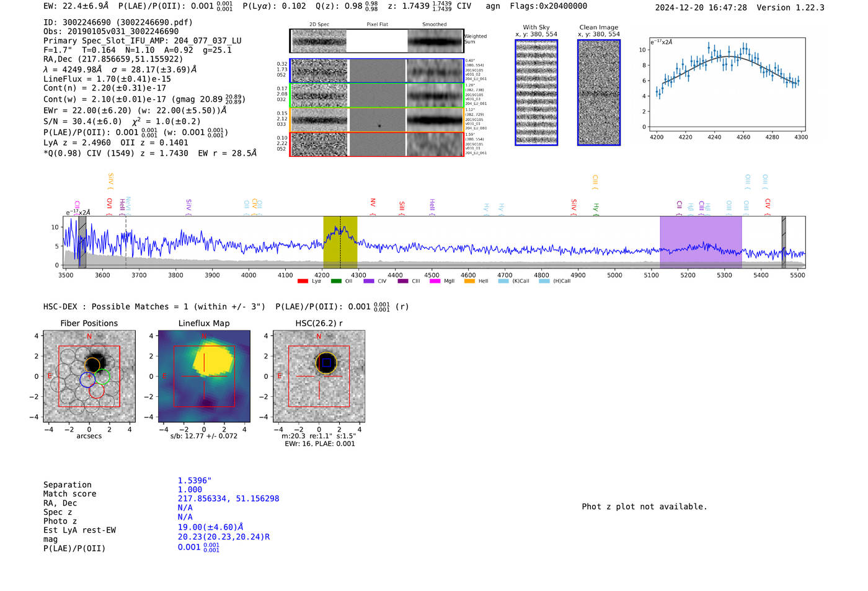
Task: Open the Weighted Sum 2D spectrum cutout
Action: pos(319,41)
